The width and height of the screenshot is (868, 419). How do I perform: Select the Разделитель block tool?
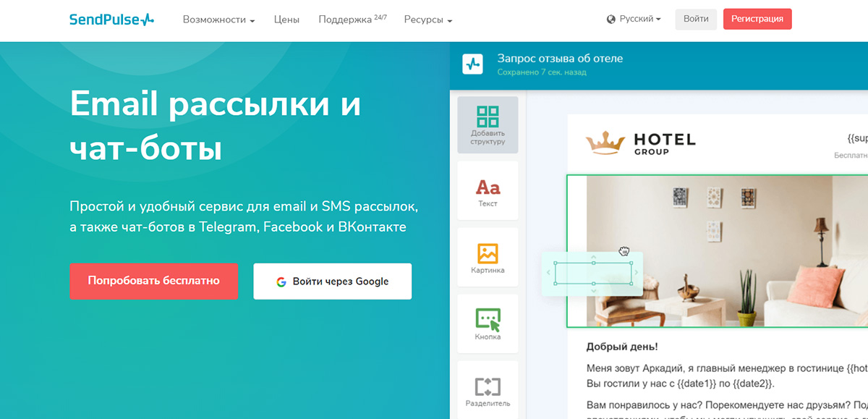pos(488,390)
